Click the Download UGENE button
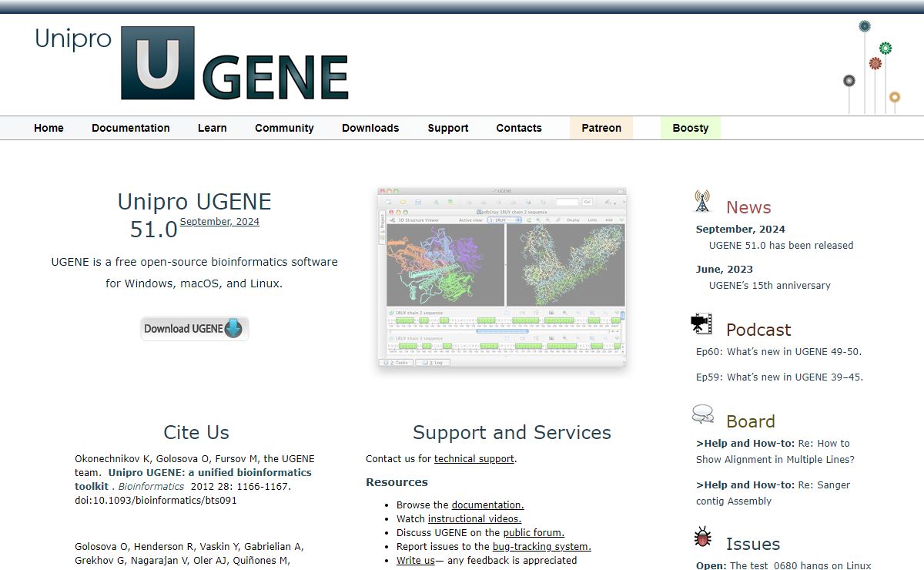This screenshot has height=570, width=924. [194, 328]
